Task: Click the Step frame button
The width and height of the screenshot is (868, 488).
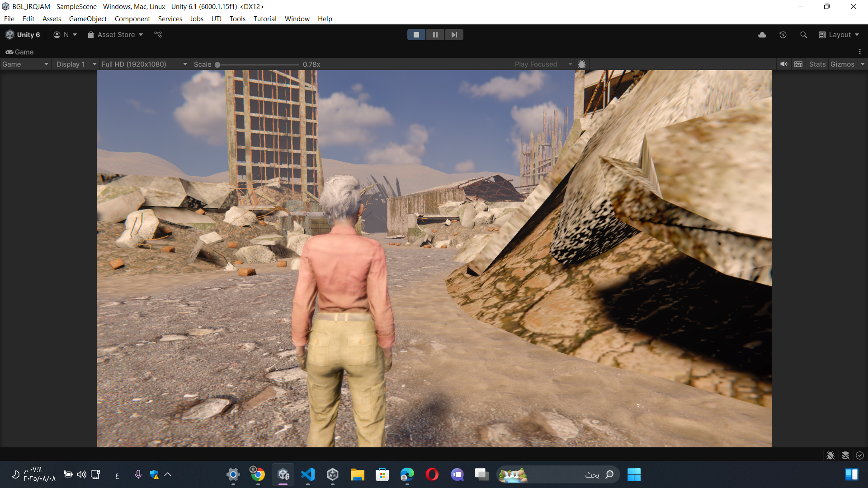Action: tap(454, 35)
